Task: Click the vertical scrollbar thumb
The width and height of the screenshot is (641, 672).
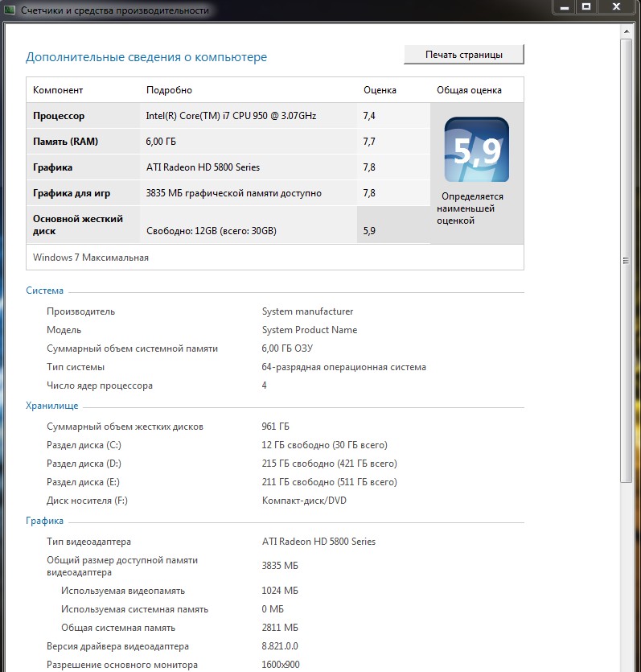Action: [x=626, y=261]
